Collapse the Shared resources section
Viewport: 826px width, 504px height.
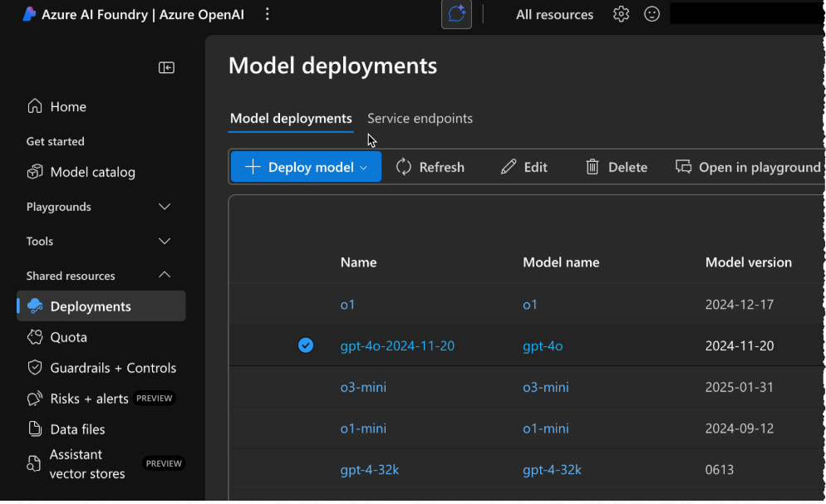[x=165, y=276]
